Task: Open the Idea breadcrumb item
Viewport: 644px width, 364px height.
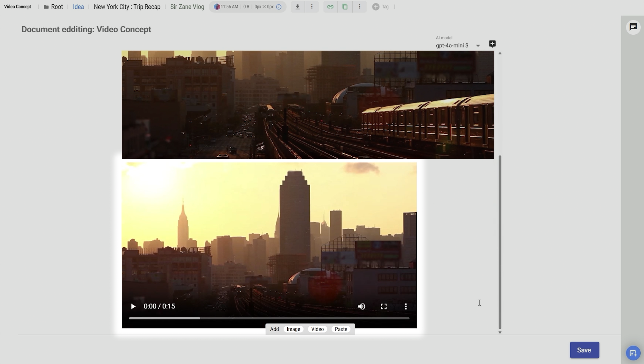Action: (78, 7)
